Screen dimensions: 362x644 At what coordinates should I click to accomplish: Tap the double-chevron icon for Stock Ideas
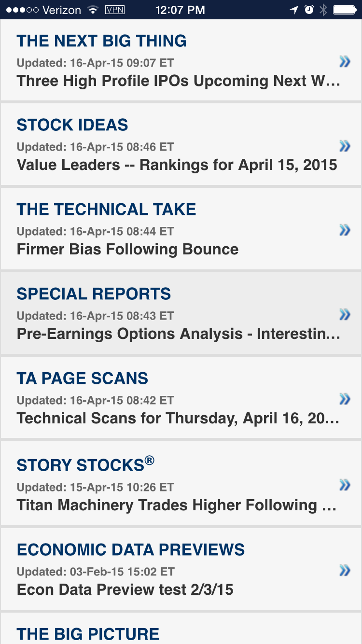click(x=345, y=146)
